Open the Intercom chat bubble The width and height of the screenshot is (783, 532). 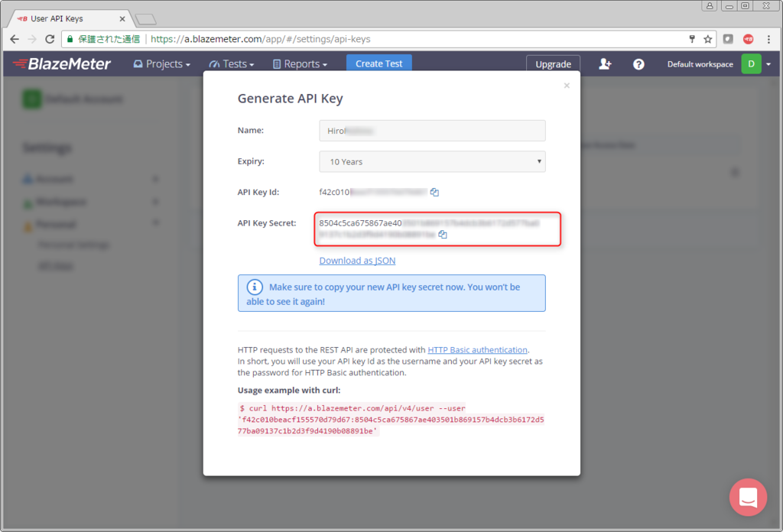748,497
